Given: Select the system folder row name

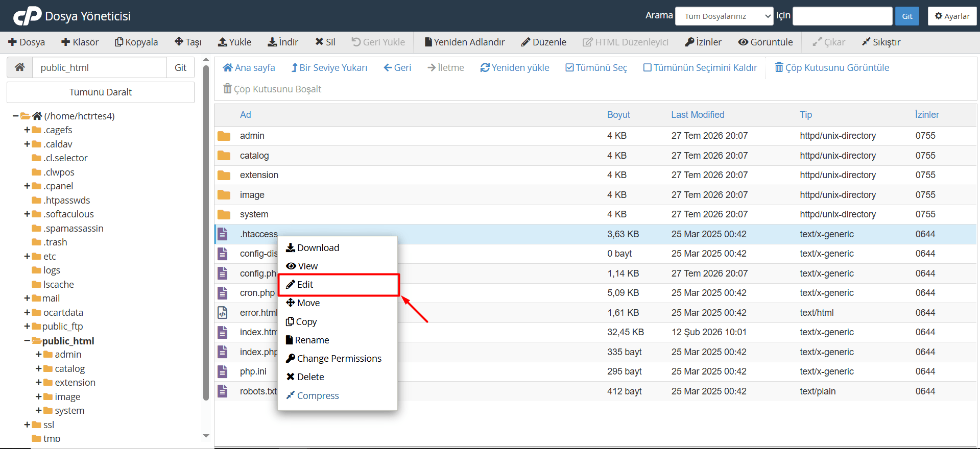Looking at the screenshot, I should [x=254, y=214].
